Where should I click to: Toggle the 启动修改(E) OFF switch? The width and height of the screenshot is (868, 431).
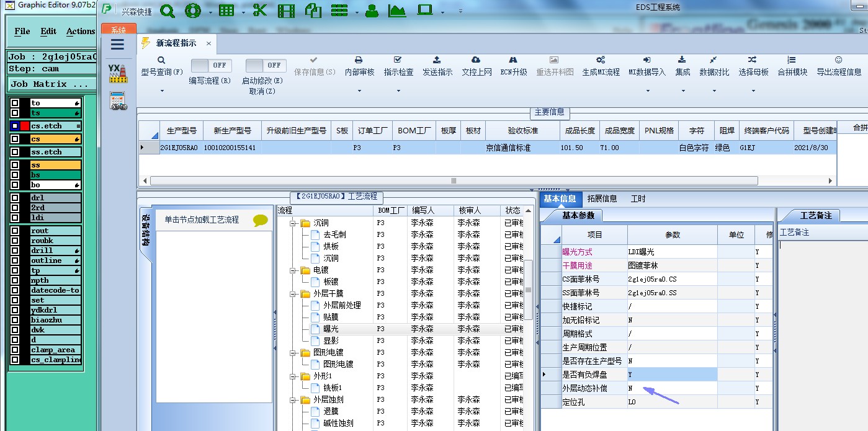(x=266, y=65)
